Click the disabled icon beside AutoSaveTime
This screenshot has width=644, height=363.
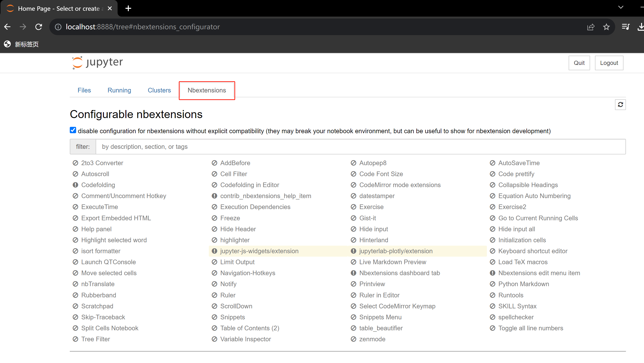click(492, 163)
